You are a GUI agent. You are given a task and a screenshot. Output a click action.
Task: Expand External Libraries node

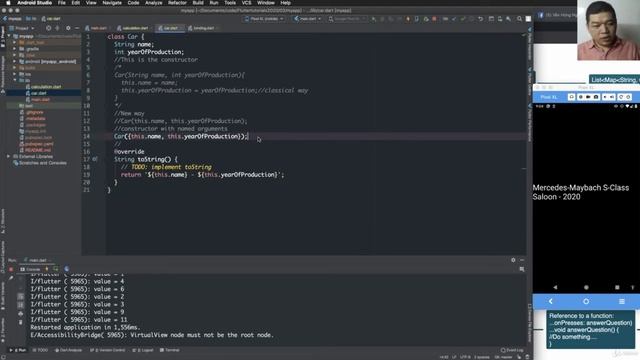click(9, 156)
